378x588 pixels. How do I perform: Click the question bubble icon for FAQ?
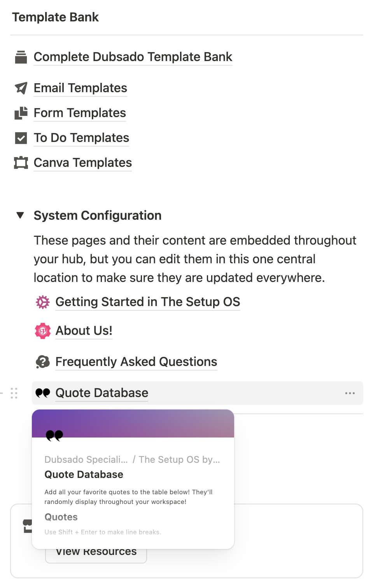[43, 362]
